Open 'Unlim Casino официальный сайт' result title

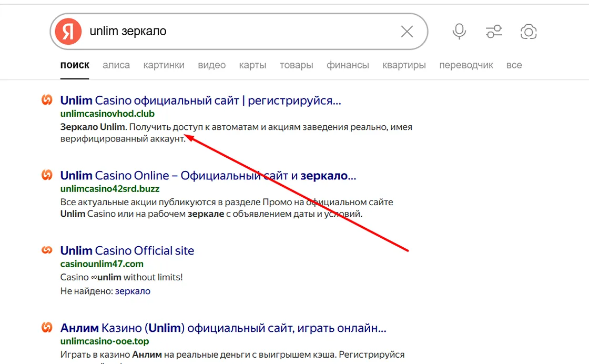(x=200, y=100)
